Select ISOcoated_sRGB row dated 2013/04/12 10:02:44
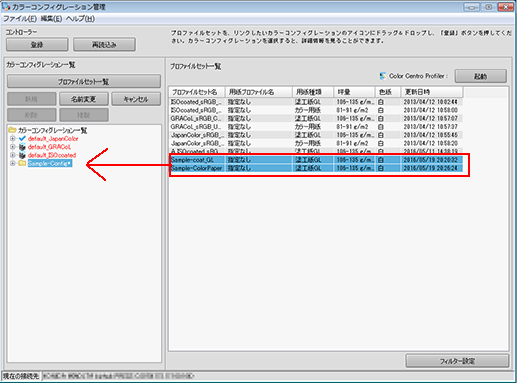Screen dimensions: 517x383 point(316,102)
